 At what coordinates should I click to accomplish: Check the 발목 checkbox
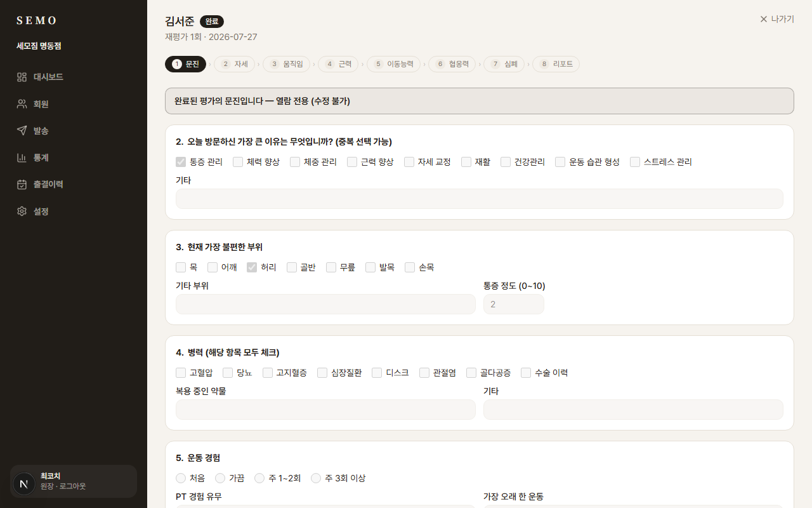(370, 267)
